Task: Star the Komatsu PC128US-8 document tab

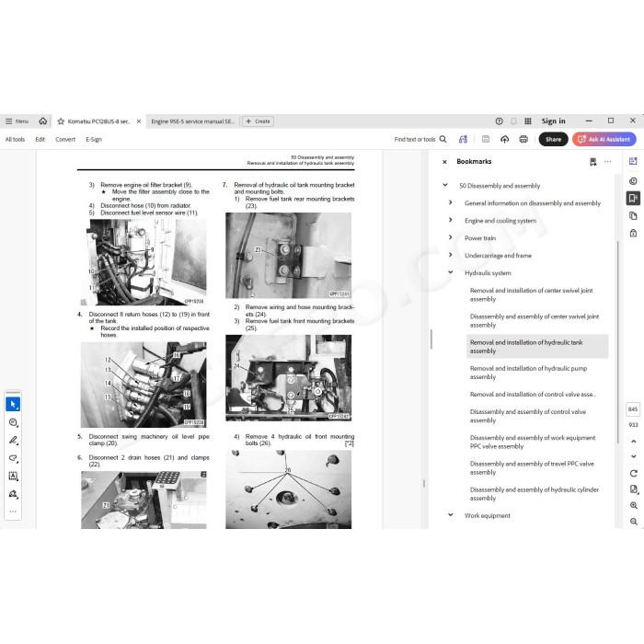Action: tap(61, 121)
